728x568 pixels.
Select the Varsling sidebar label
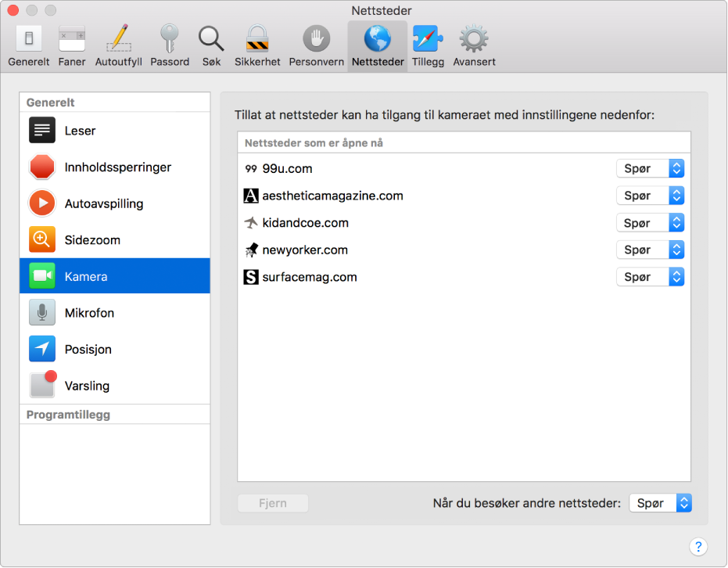point(87,386)
